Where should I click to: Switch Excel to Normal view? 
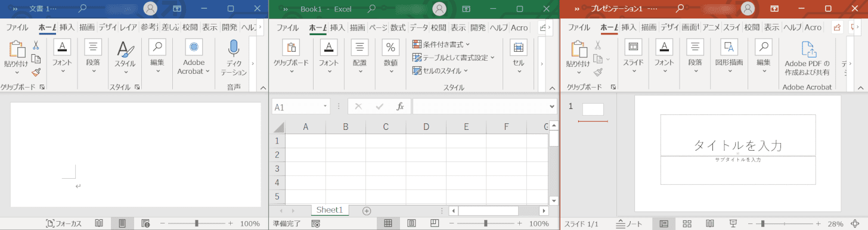[x=388, y=223]
